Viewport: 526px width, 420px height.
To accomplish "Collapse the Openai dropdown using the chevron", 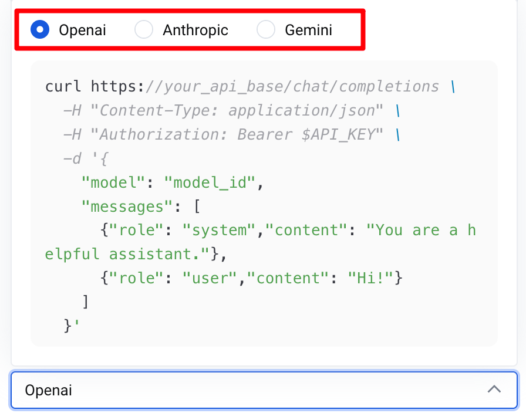I will coord(494,389).
